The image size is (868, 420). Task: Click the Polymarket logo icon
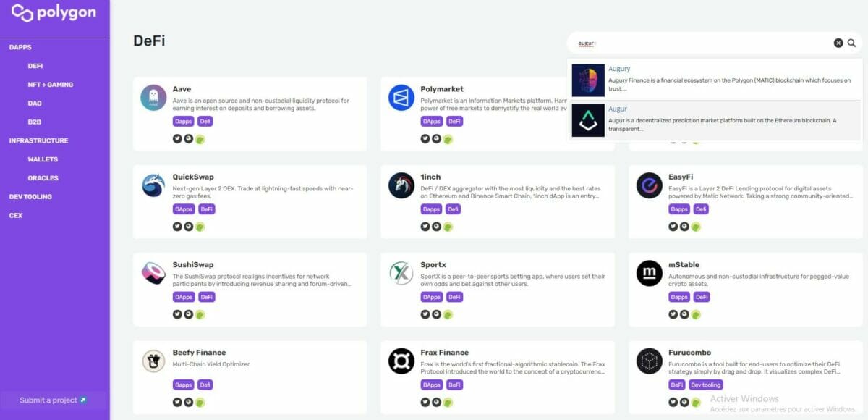click(x=401, y=98)
